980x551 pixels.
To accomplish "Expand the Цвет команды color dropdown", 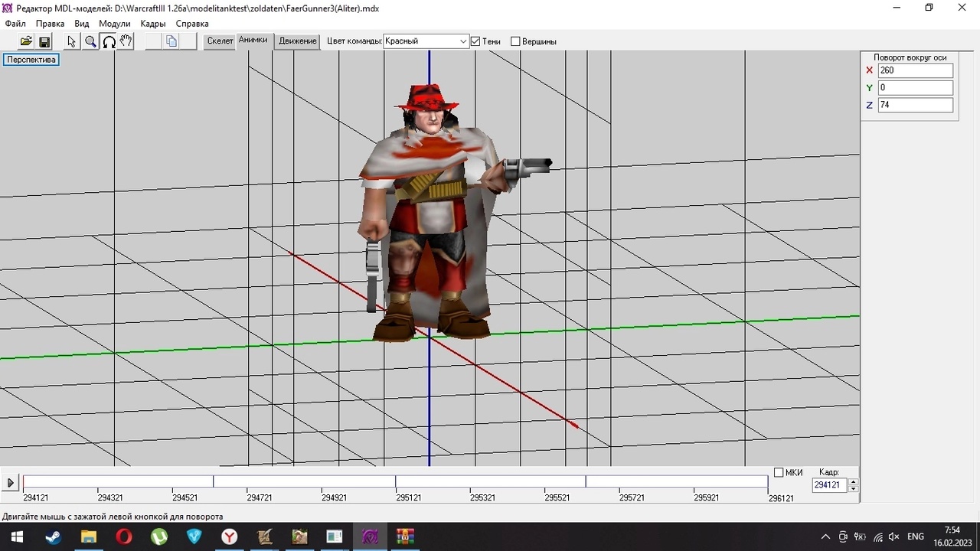I will point(463,41).
